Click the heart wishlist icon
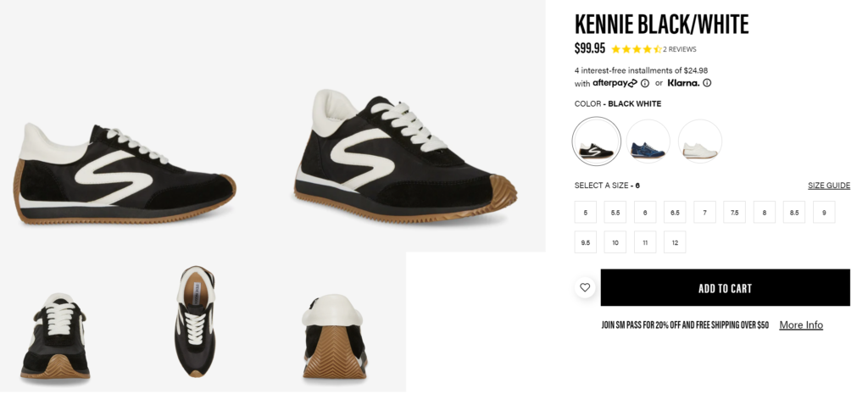Screen dimensions: 868x394 tap(585, 287)
